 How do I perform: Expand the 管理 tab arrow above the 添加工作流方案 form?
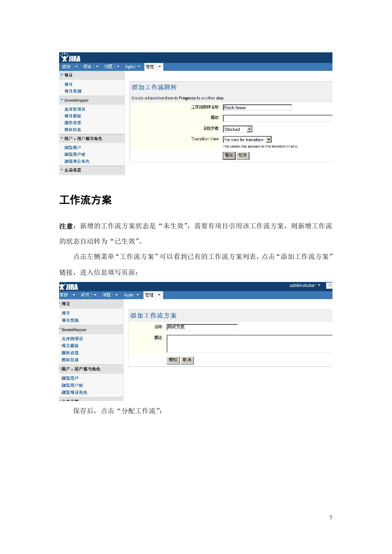(159, 295)
